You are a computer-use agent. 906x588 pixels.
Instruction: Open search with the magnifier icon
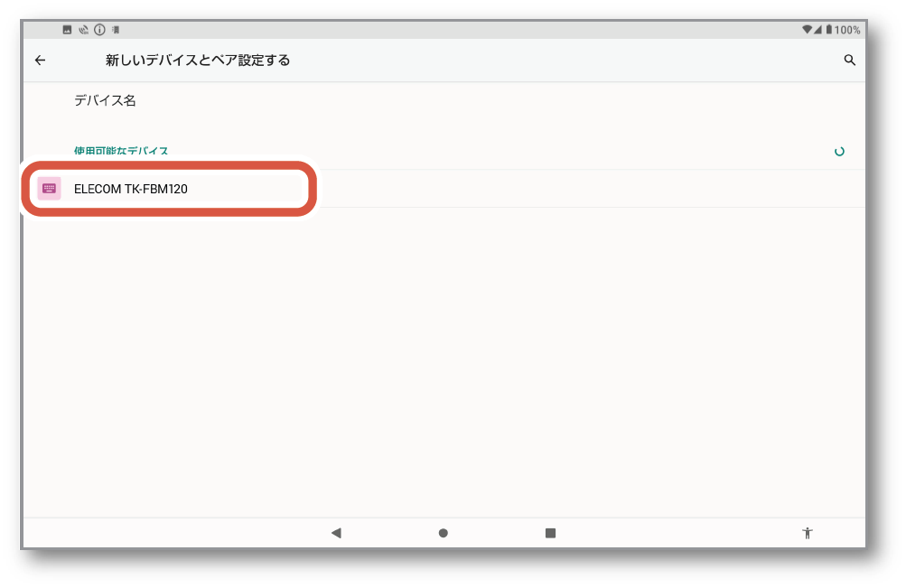[x=849, y=61]
